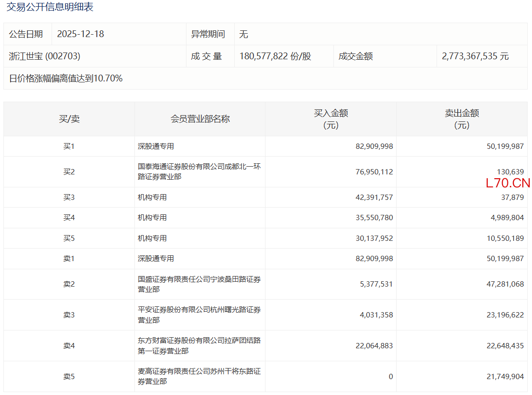Click the turnover amount 2,773,367,535 元
This screenshot has height=395, width=532.
click(475, 56)
